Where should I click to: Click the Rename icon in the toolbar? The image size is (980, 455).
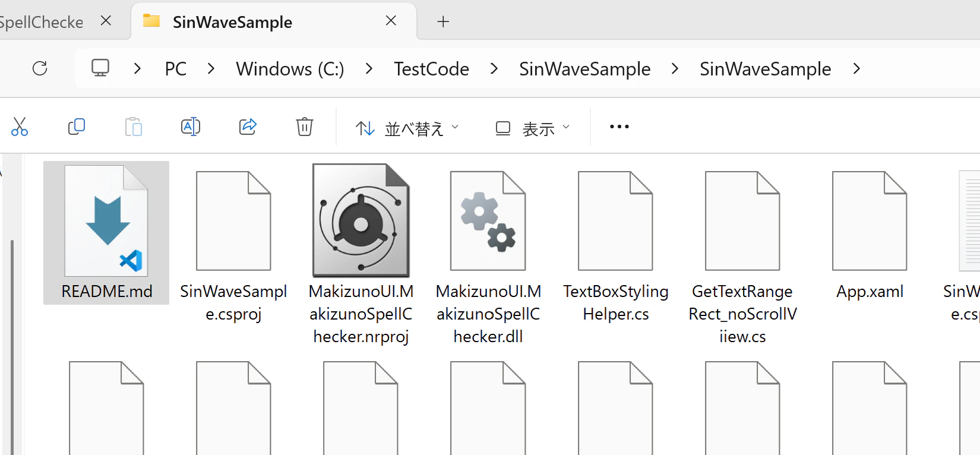point(191,127)
